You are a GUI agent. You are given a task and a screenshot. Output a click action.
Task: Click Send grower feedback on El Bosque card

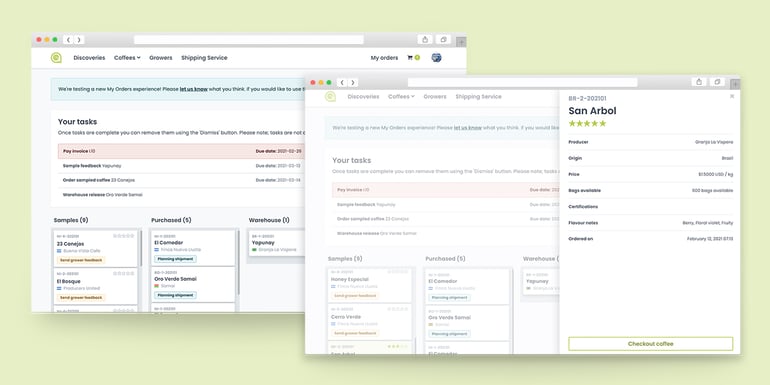pyautogui.click(x=81, y=298)
